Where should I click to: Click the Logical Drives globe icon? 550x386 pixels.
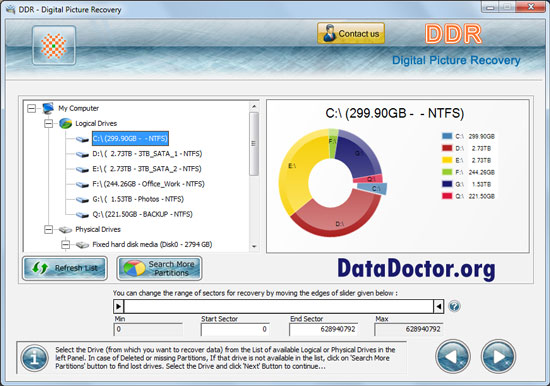point(65,124)
